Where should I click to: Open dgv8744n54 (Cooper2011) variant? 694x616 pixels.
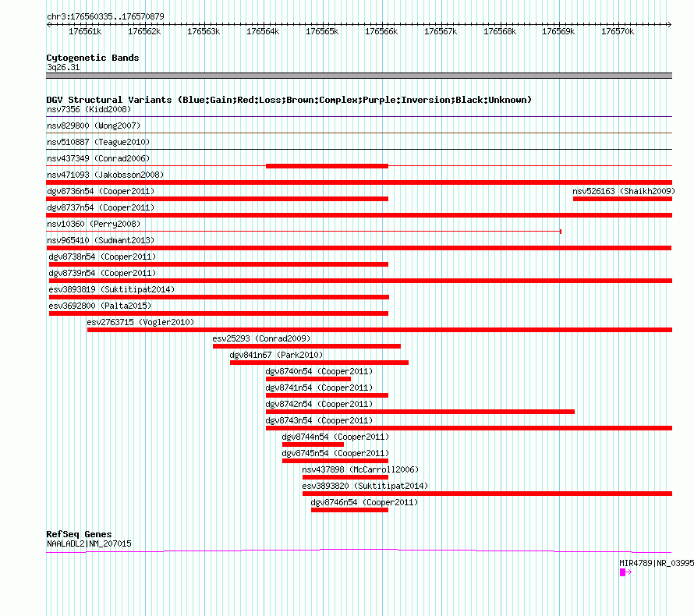pos(335,437)
